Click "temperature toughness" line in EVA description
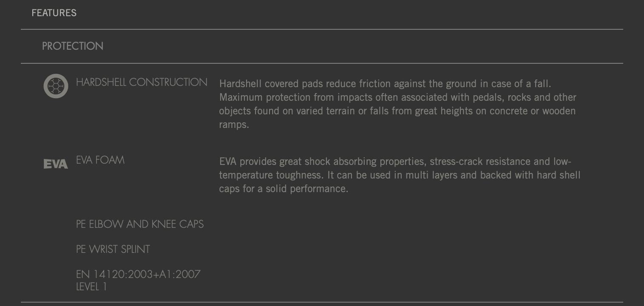The height and width of the screenshot is (306, 644). [x=400, y=175]
